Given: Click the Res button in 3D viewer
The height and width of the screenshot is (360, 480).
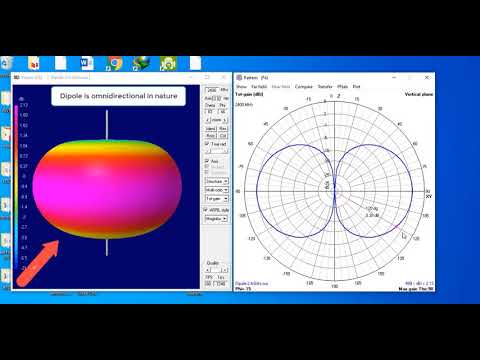Looking at the screenshot, I should (223, 129).
